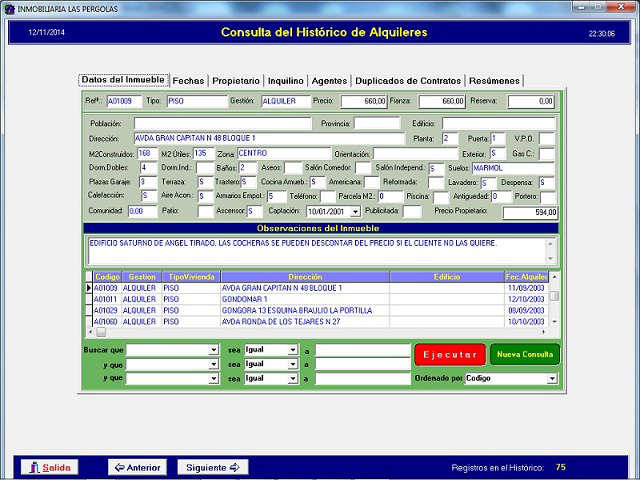The height and width of the screenshot is (480, 640).
Task: Click the Dirección column header in grid
Action: [x=305, y=276]
